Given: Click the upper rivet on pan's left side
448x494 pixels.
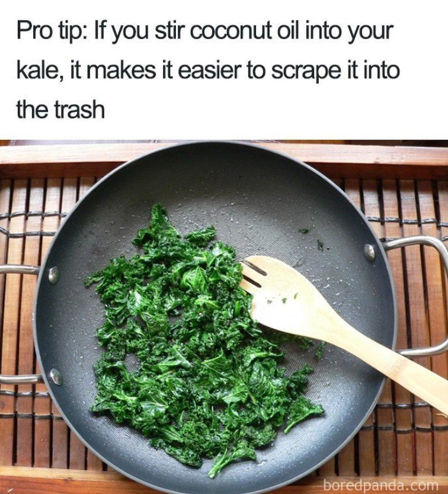Looking at the screenshot, I should click(53, 275).
